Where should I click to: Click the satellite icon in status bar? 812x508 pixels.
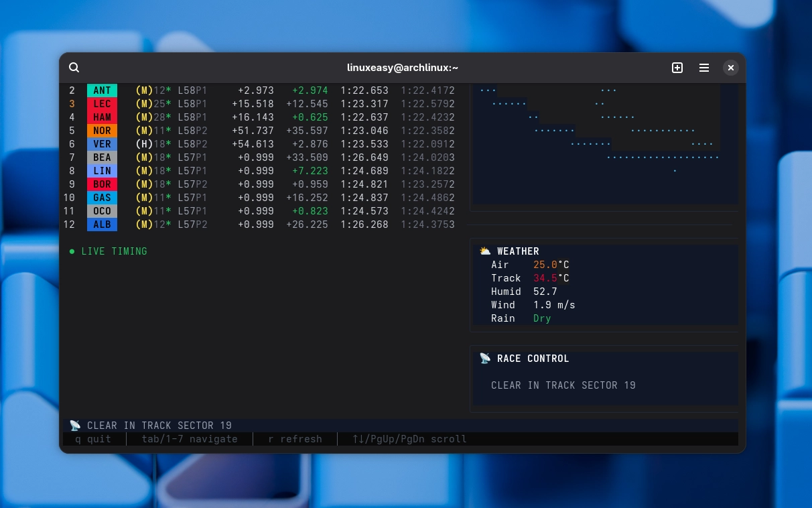(x=75, y=426)
